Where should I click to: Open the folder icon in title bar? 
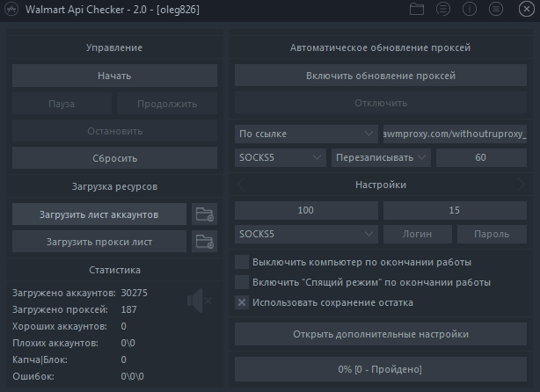[417, 9]
